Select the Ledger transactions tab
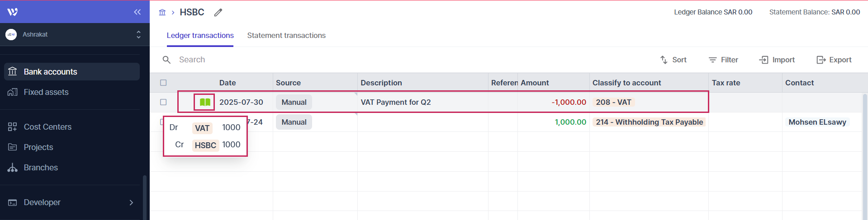Image resolution: width=868 pixels, height=220 pixels. pos(200,35)
